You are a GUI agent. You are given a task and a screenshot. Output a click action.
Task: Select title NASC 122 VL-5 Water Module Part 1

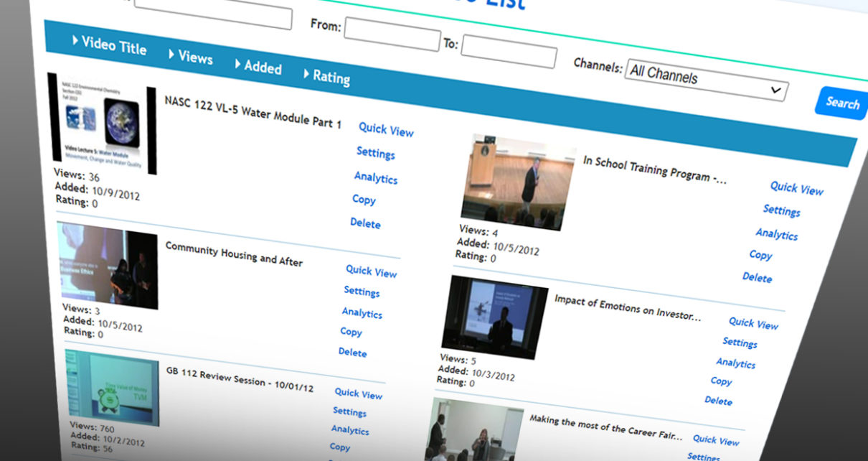(253, 111)
